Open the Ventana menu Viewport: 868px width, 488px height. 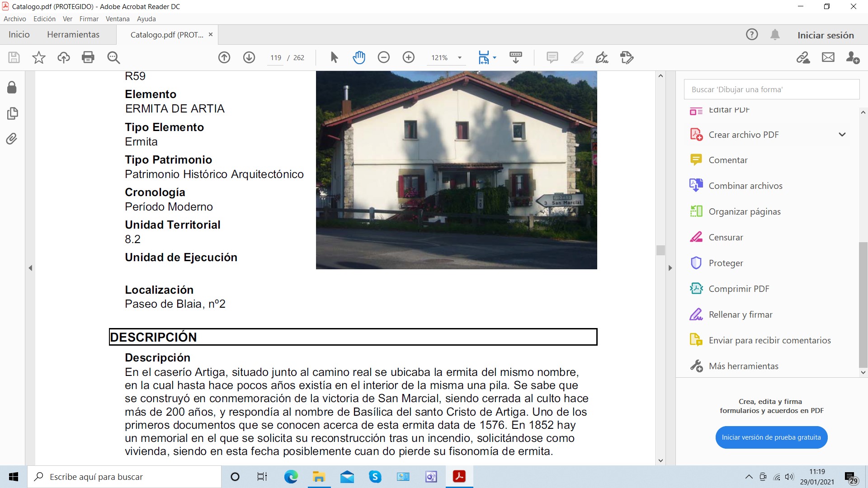pyautogui.click(x=118, y=19)
